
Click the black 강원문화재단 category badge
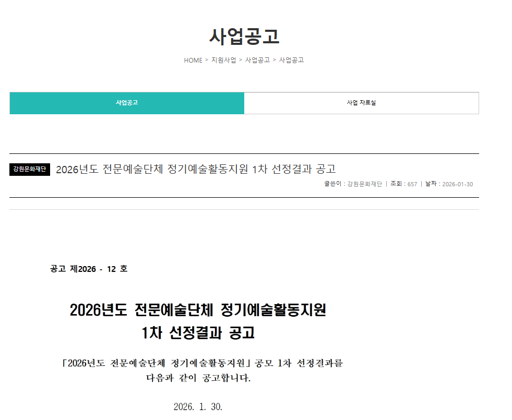[30, 169]
